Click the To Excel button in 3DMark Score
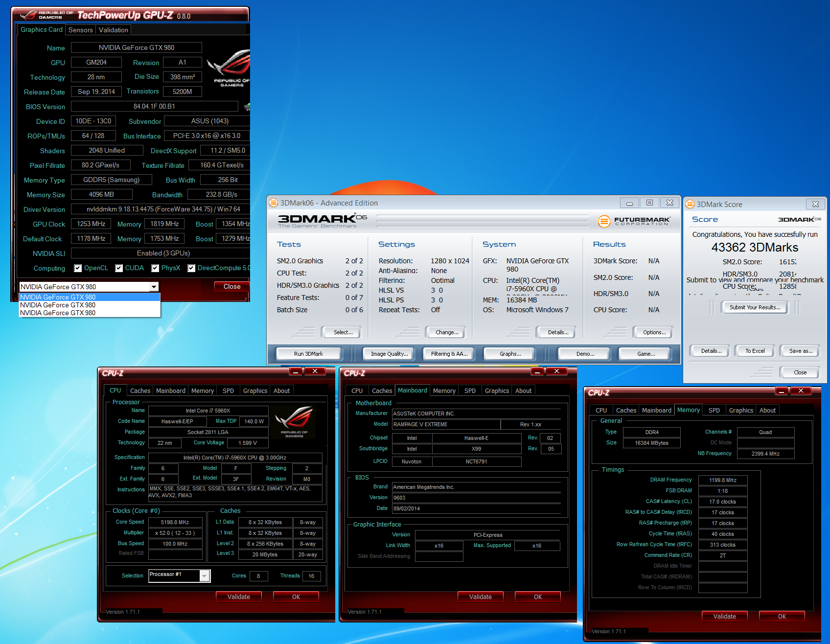 755,351
